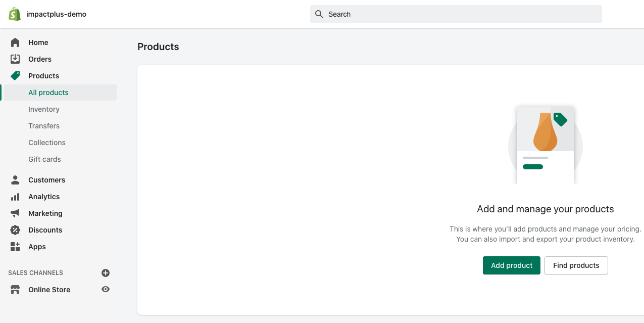The height and width of the screenshot is (323, 644).
Task: Open the Apps section
Action: (37, 247)
